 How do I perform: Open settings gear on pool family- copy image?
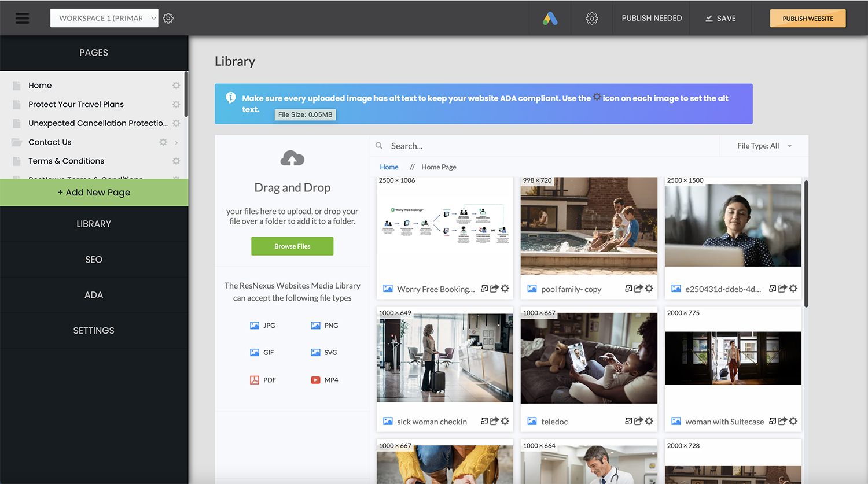point(649,289)
